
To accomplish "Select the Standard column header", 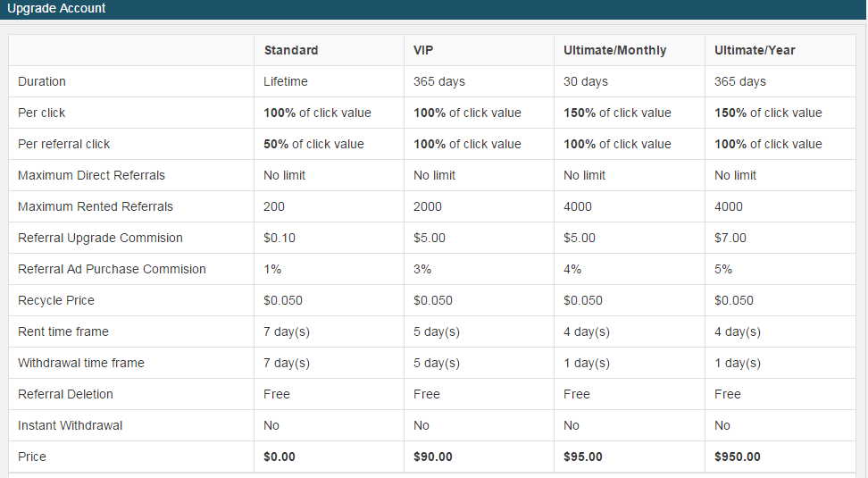I will (x=291, y=50).
